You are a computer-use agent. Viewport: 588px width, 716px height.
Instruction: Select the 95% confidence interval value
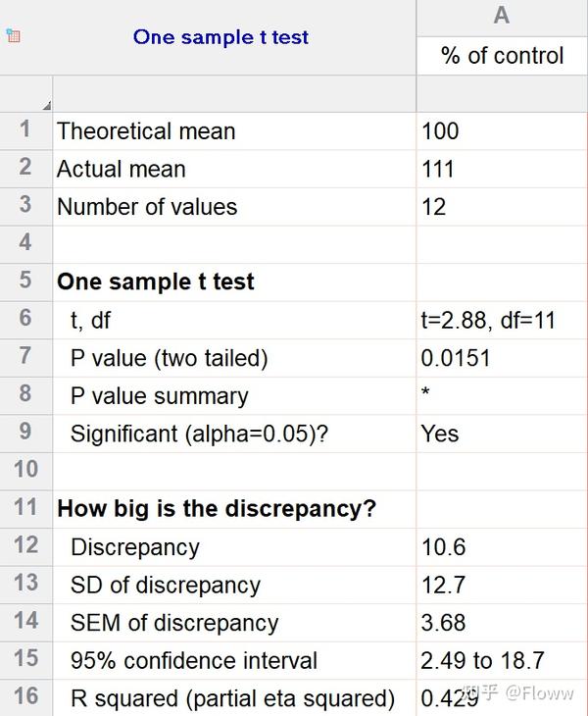[482, 661]
